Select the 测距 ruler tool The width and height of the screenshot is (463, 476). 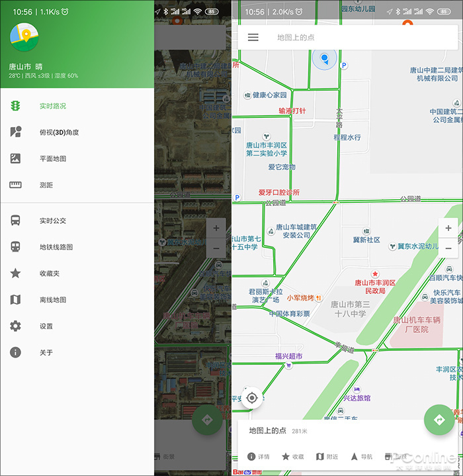[x=46, y=185]
